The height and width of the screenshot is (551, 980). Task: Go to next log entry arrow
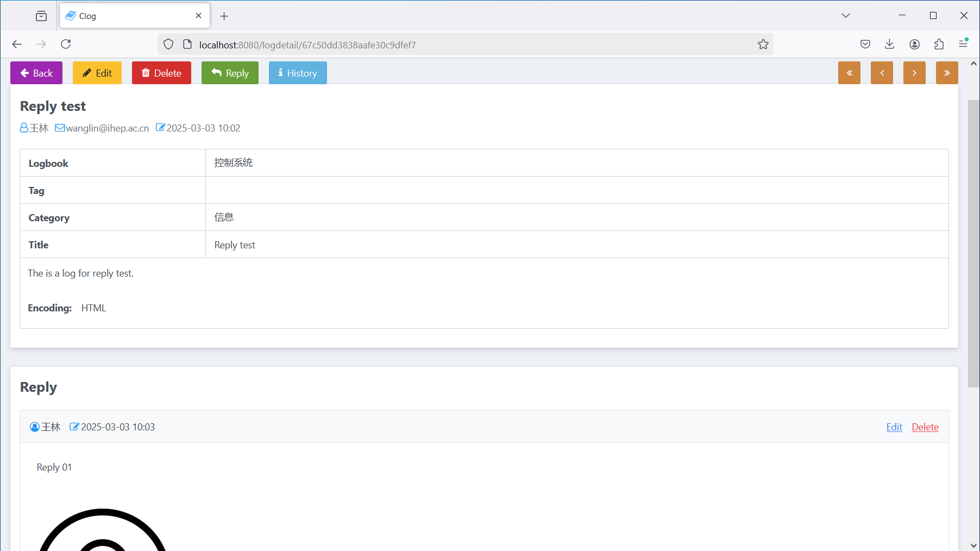[914, 73]
